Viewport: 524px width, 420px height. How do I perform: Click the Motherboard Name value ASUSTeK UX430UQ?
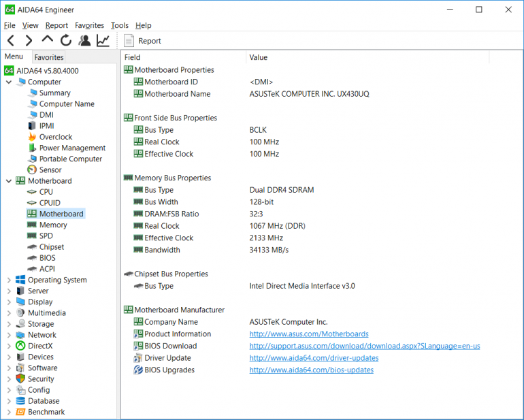[309, 94]
